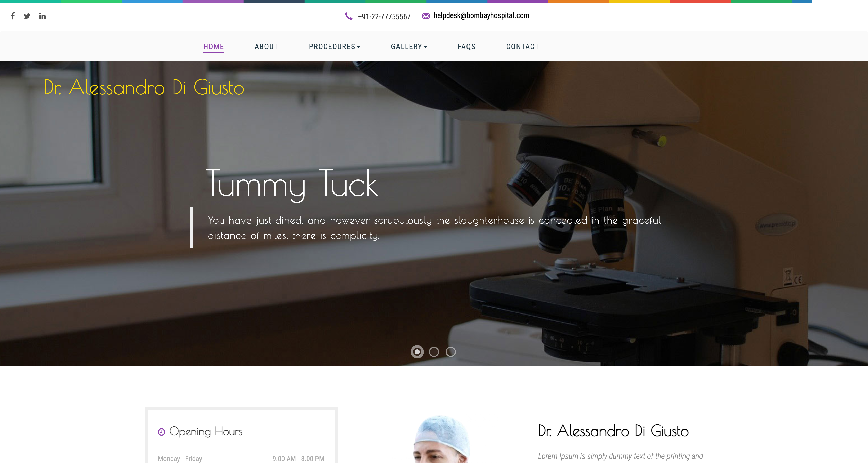Expand the GALLERY dropdown menu

coord(408,46)
